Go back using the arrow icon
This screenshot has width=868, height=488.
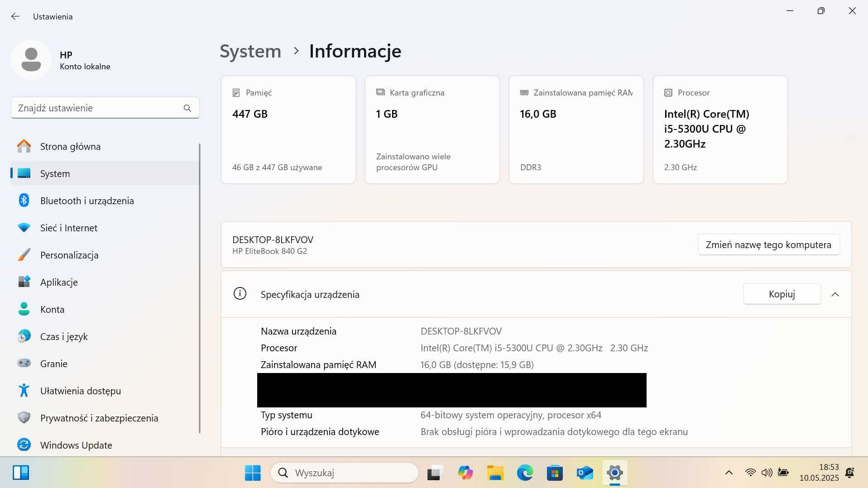point(15,16)
